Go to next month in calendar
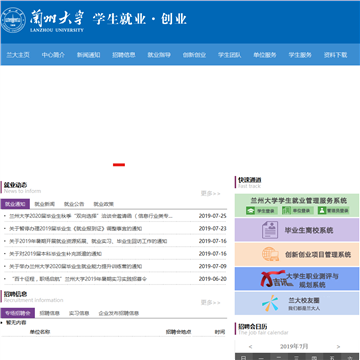The height and width of the screenshot is (360, 360). [x=338, y=347]
